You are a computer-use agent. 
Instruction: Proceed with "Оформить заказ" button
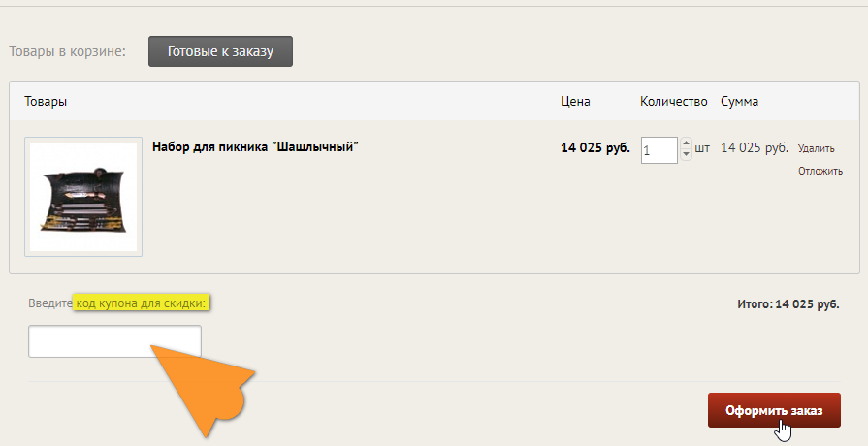coord(774,410)
